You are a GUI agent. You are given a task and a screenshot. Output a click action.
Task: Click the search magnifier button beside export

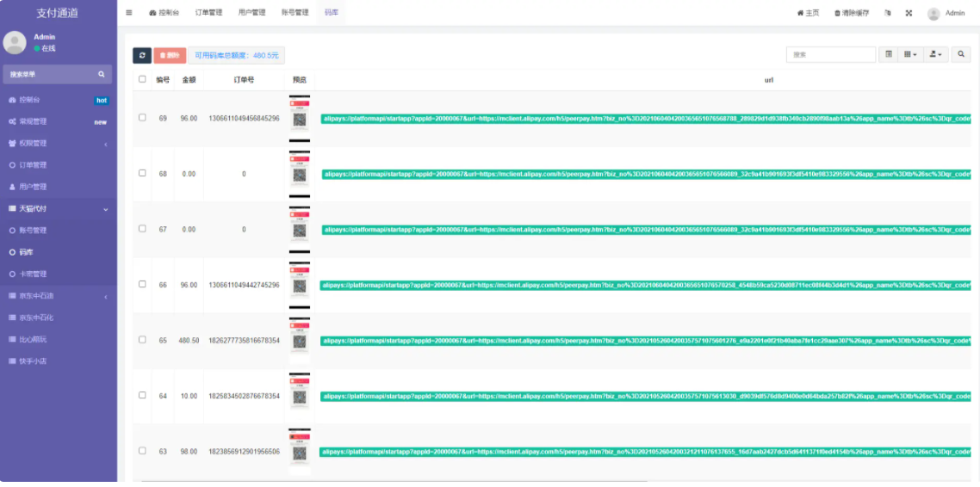coord(961,54)
